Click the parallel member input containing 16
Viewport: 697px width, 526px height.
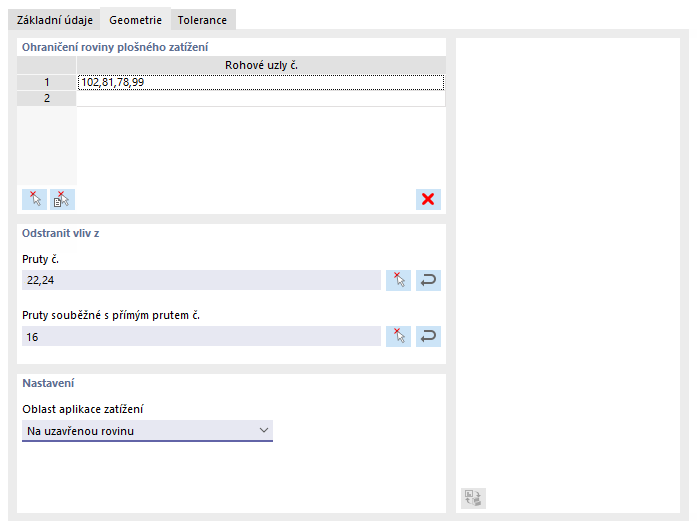pos(201,337)
